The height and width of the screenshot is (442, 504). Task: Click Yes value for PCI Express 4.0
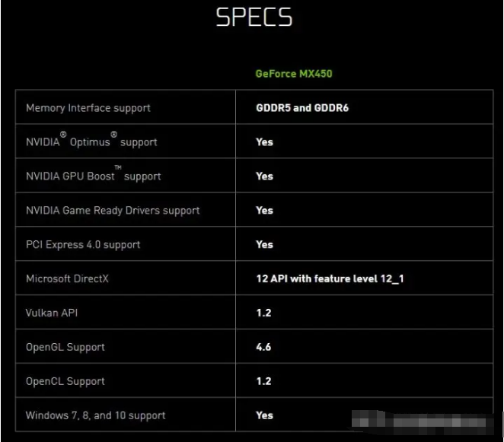(264, 245)
